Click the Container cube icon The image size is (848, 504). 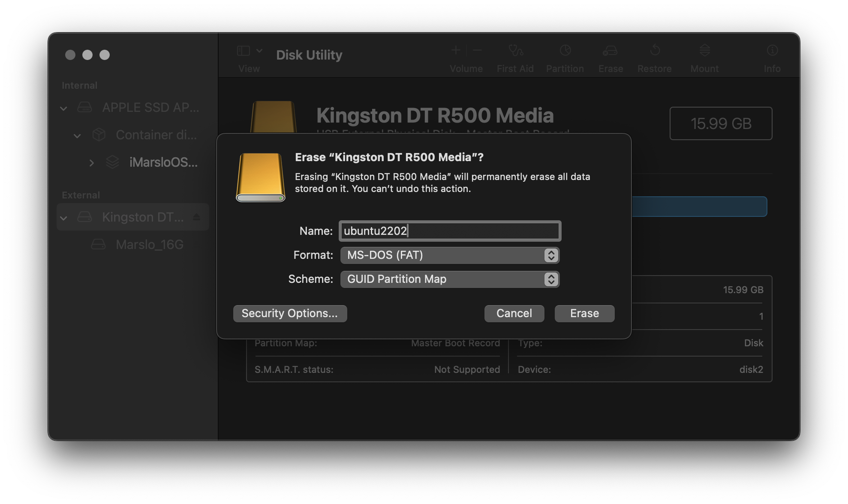coord(99,135)
